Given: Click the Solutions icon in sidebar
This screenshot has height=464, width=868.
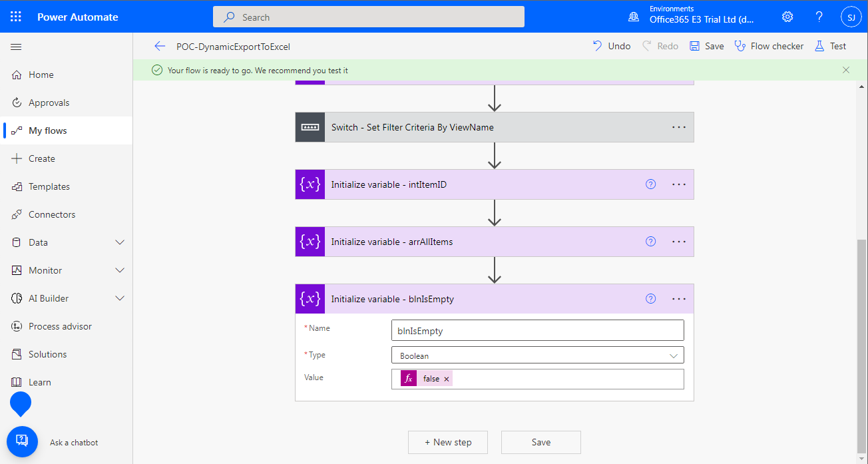Looking at the screenshot, I should point(17,354).
